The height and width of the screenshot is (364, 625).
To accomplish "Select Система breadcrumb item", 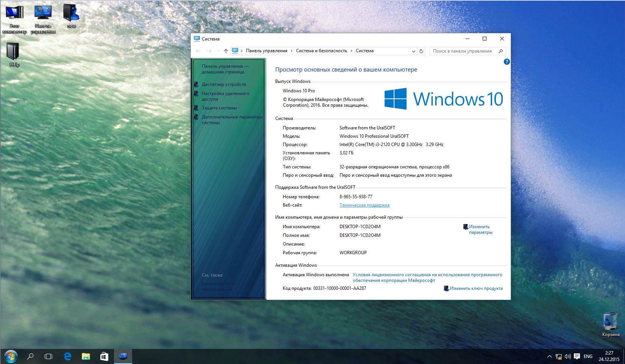I will tap(365, 51).
